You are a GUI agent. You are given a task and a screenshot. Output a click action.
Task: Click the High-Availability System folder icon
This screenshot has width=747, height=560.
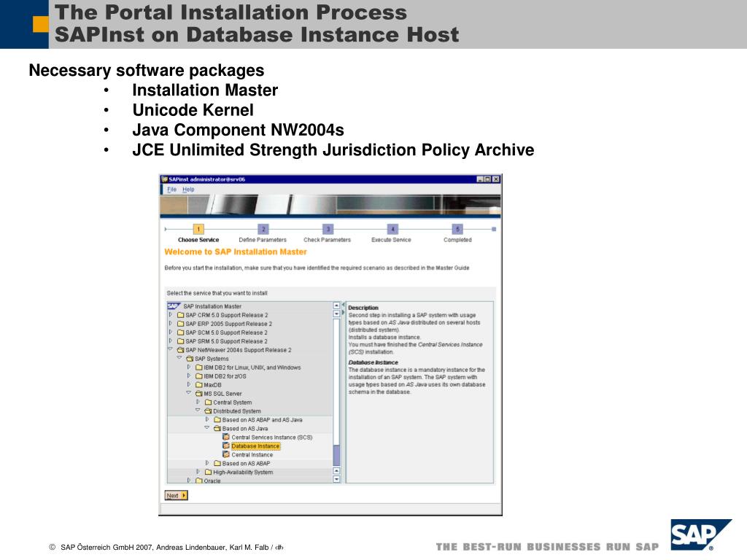208,472
